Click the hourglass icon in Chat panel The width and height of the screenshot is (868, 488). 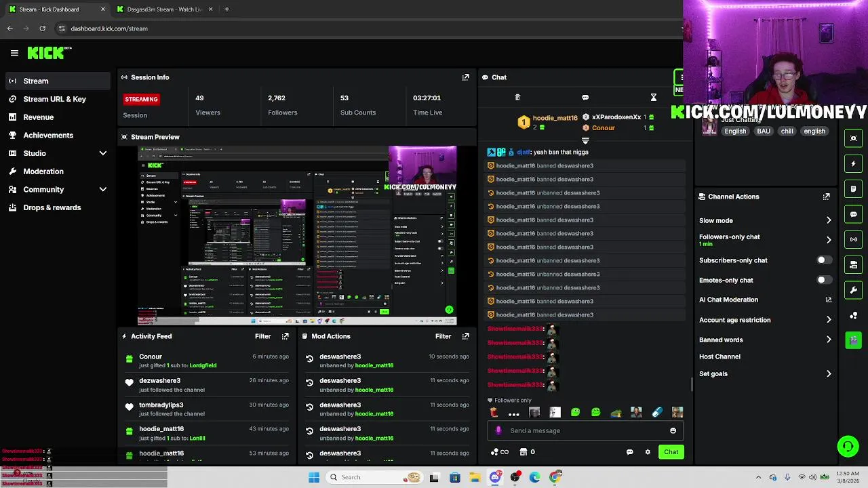[653, 98]
